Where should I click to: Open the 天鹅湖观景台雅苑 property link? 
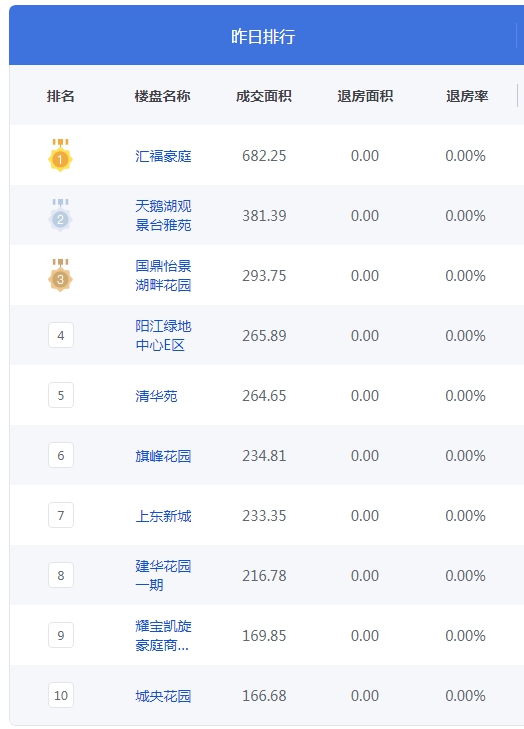(163, 215)
